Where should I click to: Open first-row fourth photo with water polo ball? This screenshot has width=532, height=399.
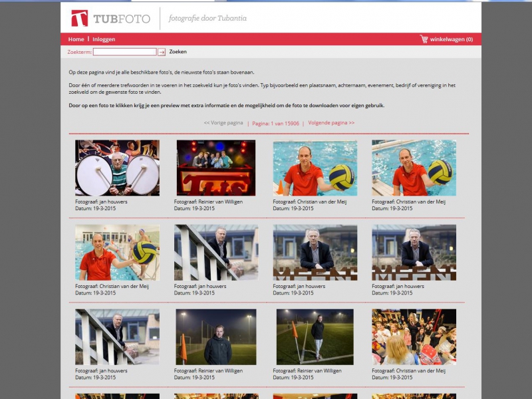coord(414,168)
